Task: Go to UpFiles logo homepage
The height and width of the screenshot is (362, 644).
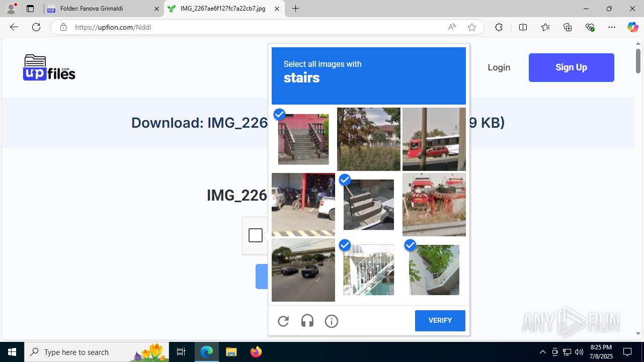Action: coord(49,67)
